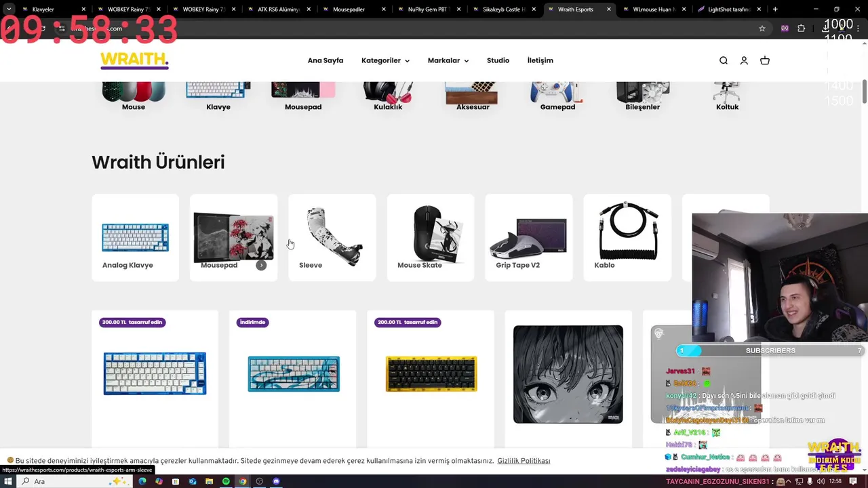The height and width of the screenshot is (488, 868).
Task: Go to Ana Sayfa in navigation
Action: 325,60
